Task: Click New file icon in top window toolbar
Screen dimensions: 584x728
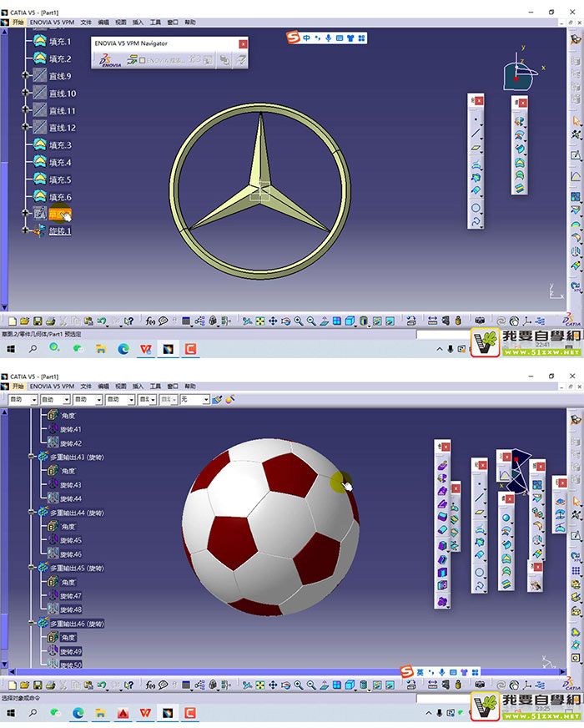Action: (13, 321)
